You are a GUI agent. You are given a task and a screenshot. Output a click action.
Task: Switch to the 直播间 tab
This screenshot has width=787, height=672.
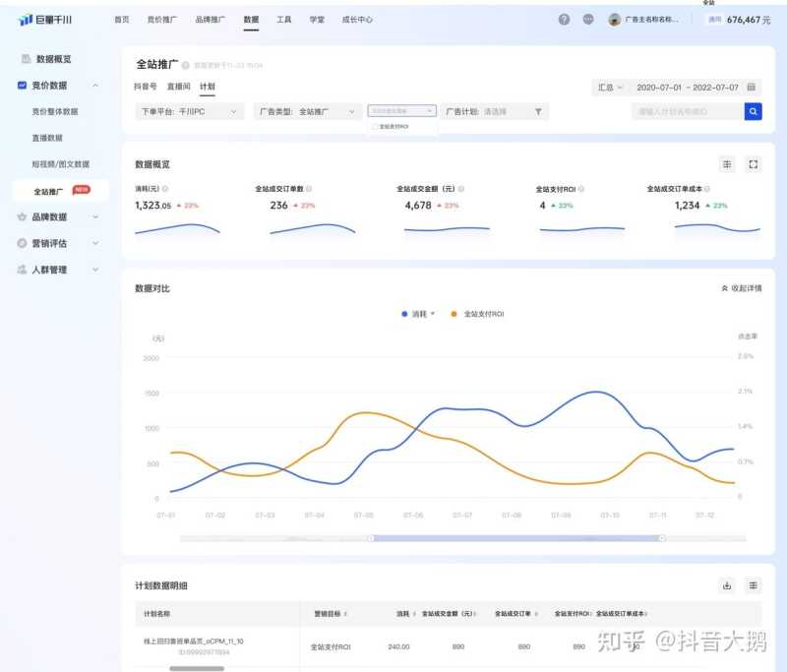coord(178,87)
